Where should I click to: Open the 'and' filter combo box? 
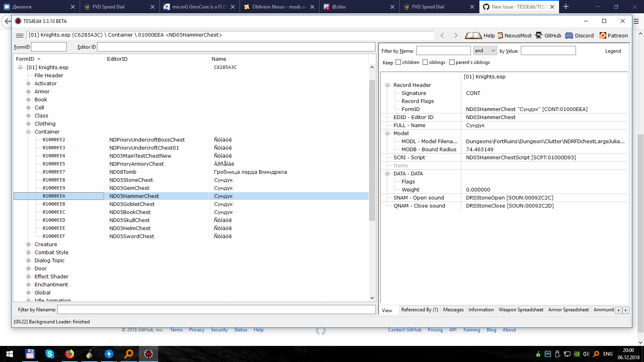coord(485,51)
